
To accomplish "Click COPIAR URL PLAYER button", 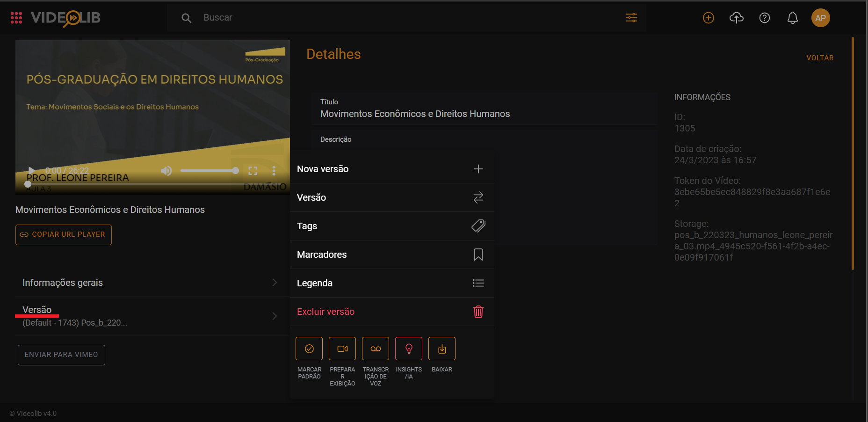I will pos(64,234).
